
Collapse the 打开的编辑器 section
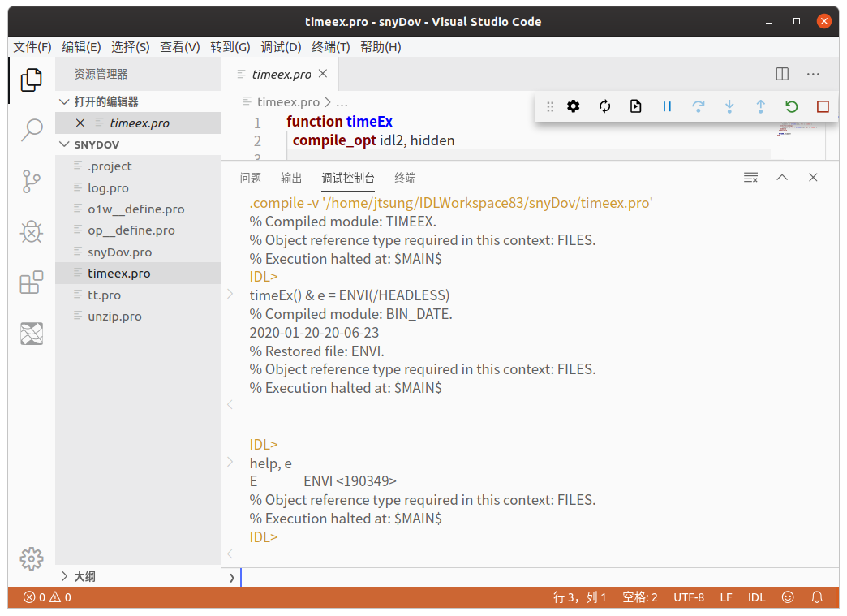click(64, 101)
